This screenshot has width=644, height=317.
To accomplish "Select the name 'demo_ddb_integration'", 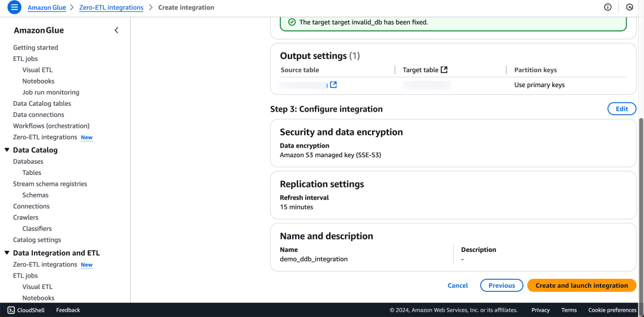I will (x=314, y=260).
